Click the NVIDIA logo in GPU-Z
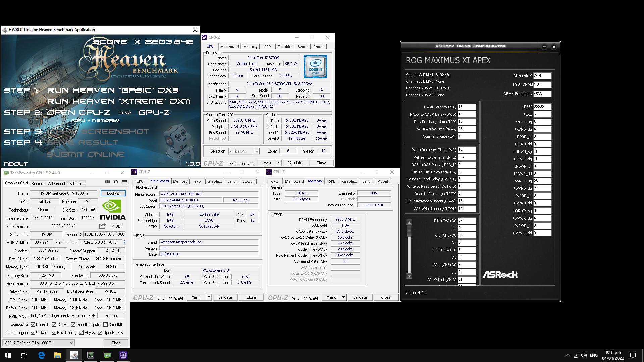The image size is (644, 362). click(113, 210)
